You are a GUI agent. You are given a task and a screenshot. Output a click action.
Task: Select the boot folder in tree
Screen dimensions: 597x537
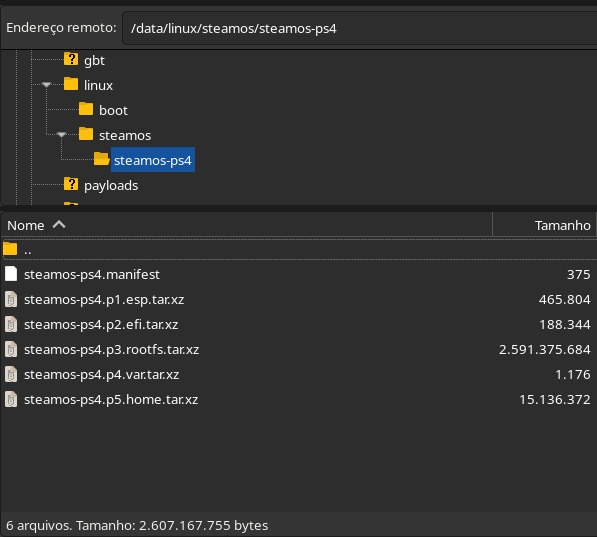(113, 110)
